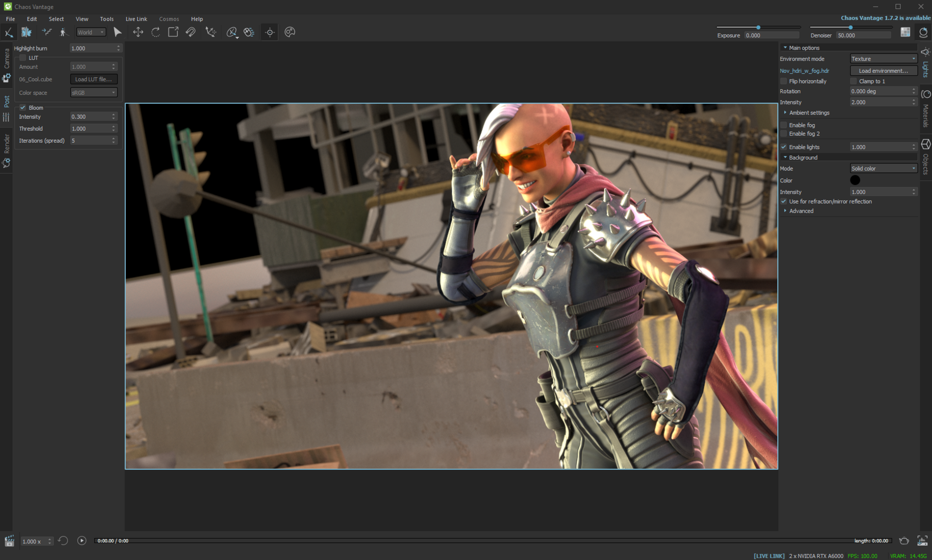
Task: Open the World coordinate space dropdown
Action: point(91,32)
